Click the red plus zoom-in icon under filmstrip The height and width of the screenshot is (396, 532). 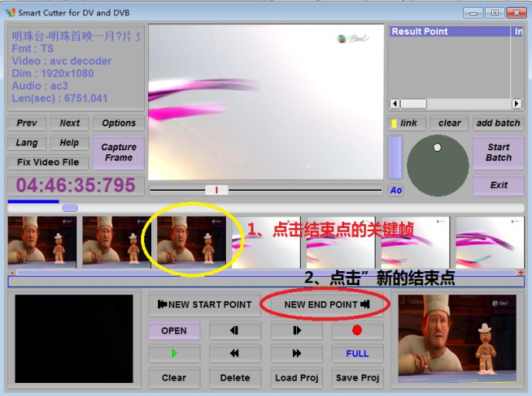pyautogui.click(x=520, y=273)
